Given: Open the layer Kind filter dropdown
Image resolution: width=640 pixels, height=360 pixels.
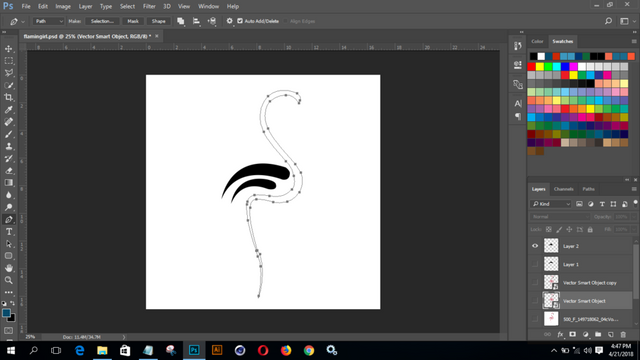Looking at the screenshot, I should (x=551, y=204).
